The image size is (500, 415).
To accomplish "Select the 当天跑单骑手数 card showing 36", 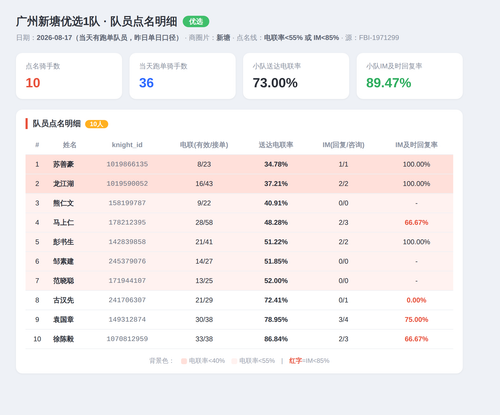I will tap(183, 76).
